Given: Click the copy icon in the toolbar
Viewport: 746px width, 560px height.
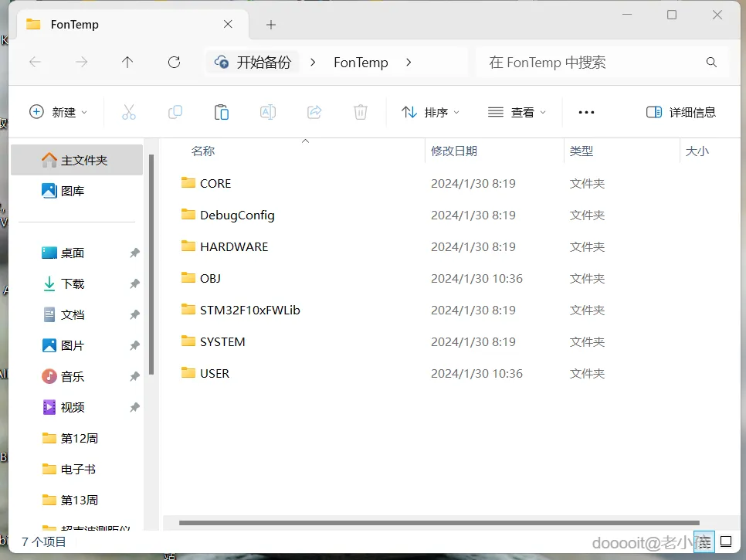Looking at the screenshot, I should tap(175, 112).
